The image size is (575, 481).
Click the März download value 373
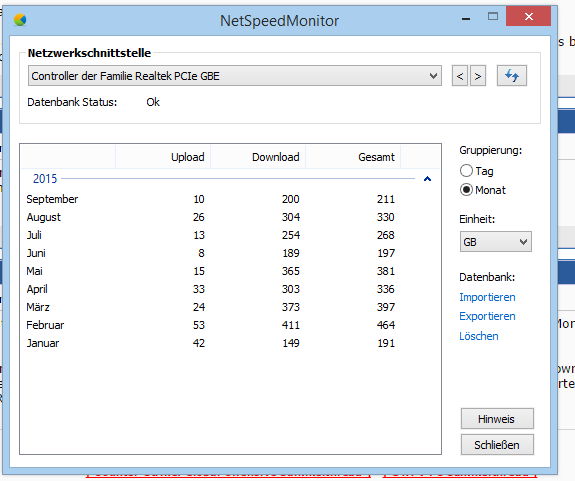click(x=290, y=307)
